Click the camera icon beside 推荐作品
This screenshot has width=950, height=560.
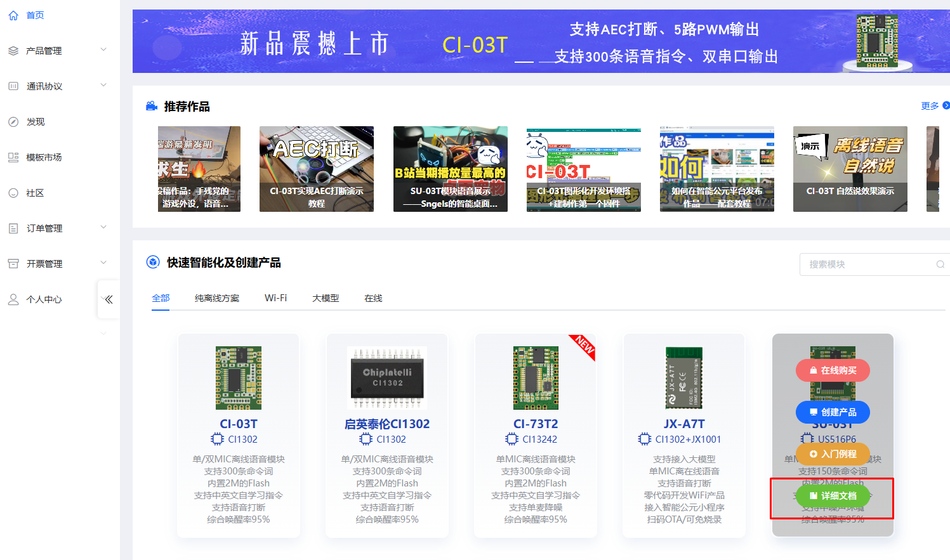(x=152, y=106)
